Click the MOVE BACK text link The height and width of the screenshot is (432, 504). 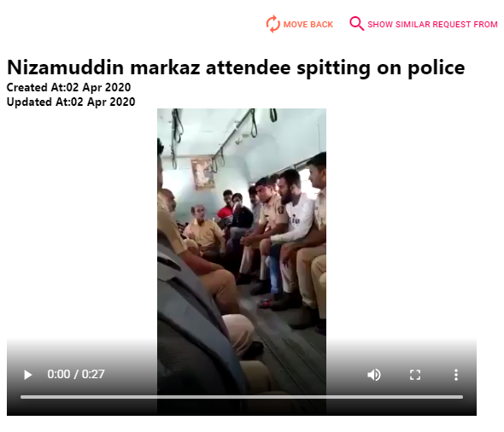coord(308,25)
